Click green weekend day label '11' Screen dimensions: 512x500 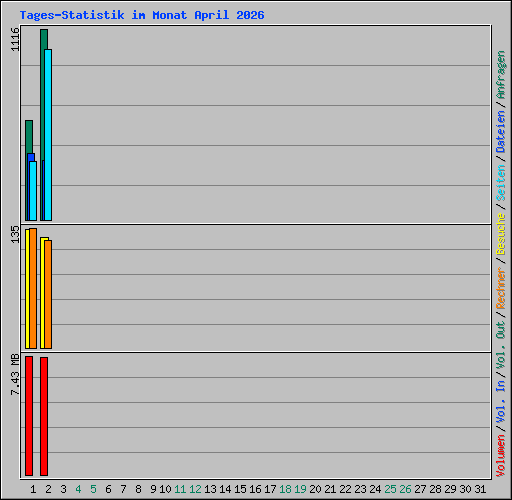pos(180,489)
